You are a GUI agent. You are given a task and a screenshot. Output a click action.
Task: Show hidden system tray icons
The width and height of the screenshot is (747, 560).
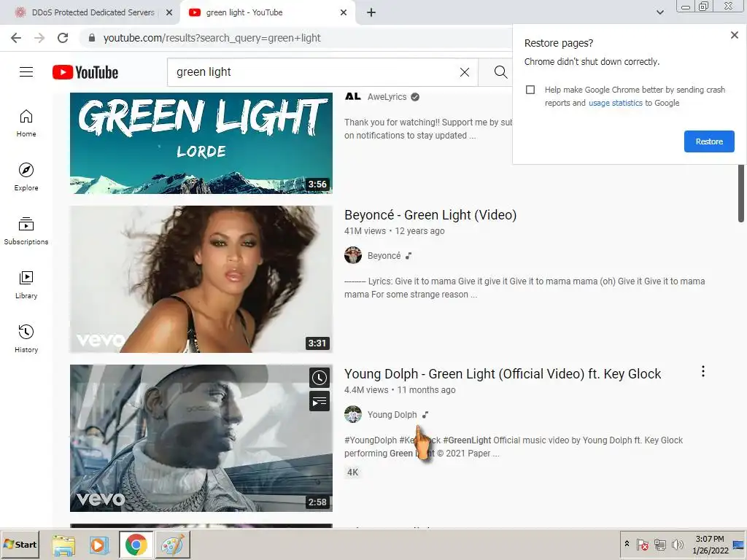(627, 543)
